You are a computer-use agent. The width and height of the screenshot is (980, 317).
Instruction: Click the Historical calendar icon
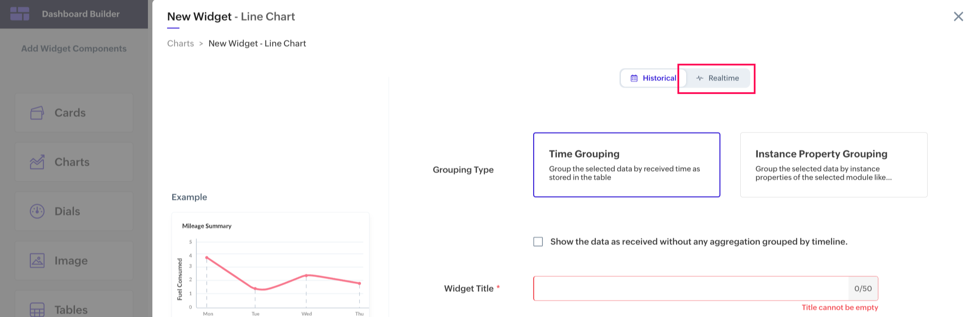pyautogui.click(x=634, y=78)
